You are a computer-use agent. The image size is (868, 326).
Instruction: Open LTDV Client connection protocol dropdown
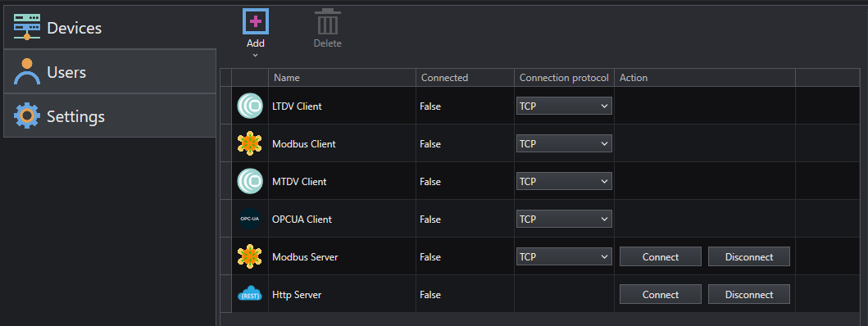[x=564, y=106]
